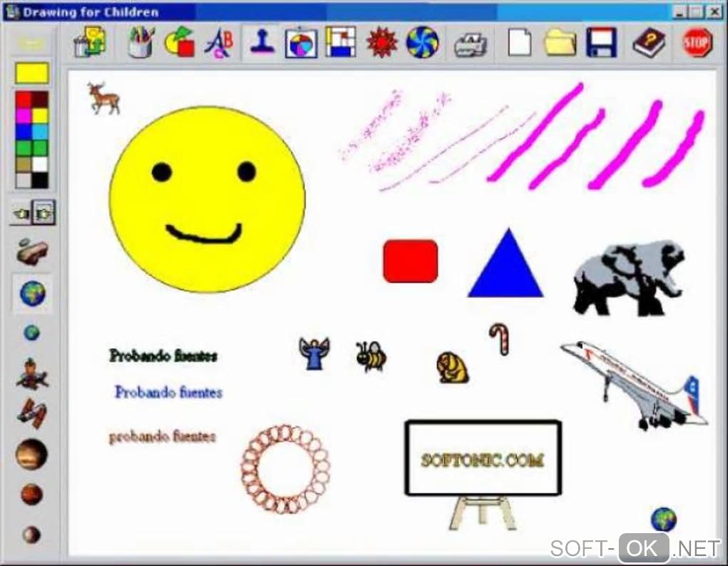The height and width of the screenshot is (566, 728).
Task: Open the colorful beach ball picture tool
Action: coord(301,43)
